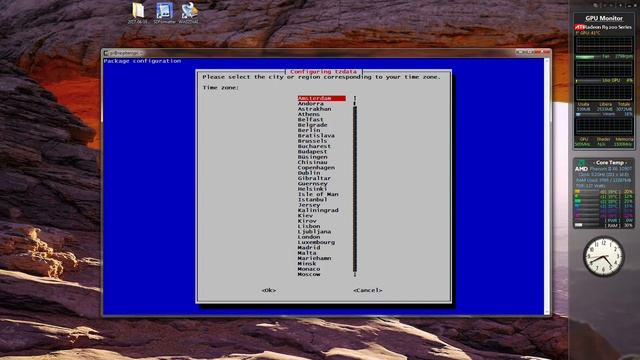Pick Lisbon in the list
Image resolution: width=640 pixels, height=360 pixels.
pos(309,226)
